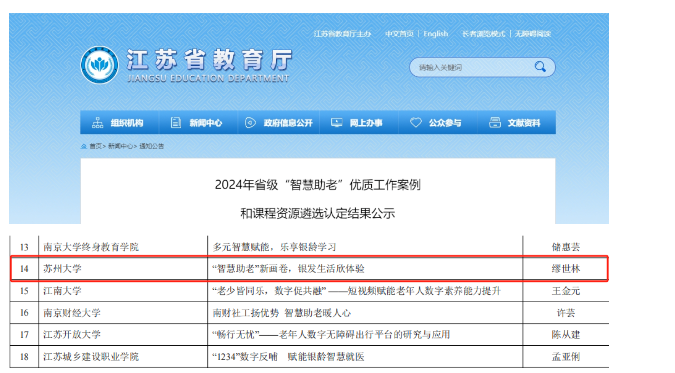Switch to the English site
This screenshot has height=373, width=675.
click(x=436, y=34)
